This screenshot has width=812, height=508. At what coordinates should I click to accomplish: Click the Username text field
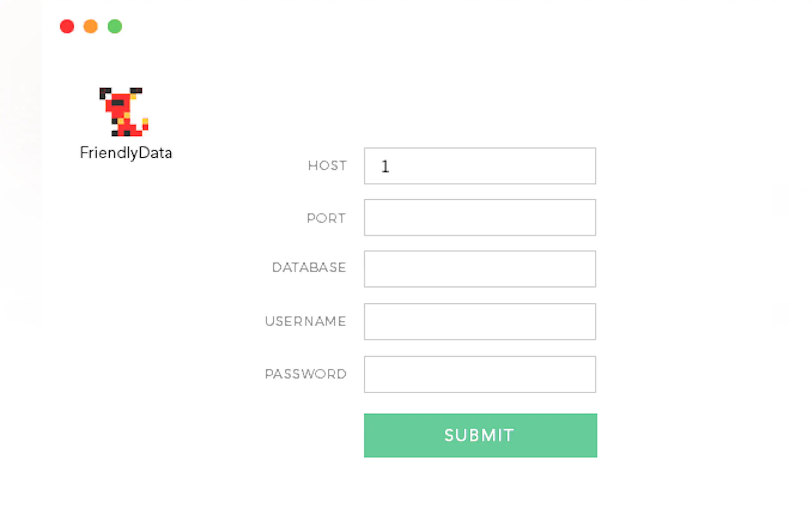[x=480, y=321]
